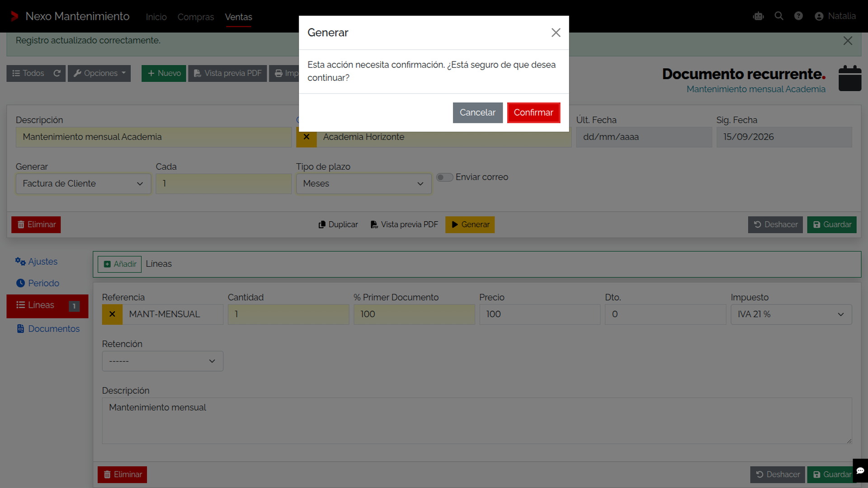Image resolution: width=868 pixels, height=488 pixels.
Task: Open the Generar Factura de Cliente dropdown
Action: (83, 184)
